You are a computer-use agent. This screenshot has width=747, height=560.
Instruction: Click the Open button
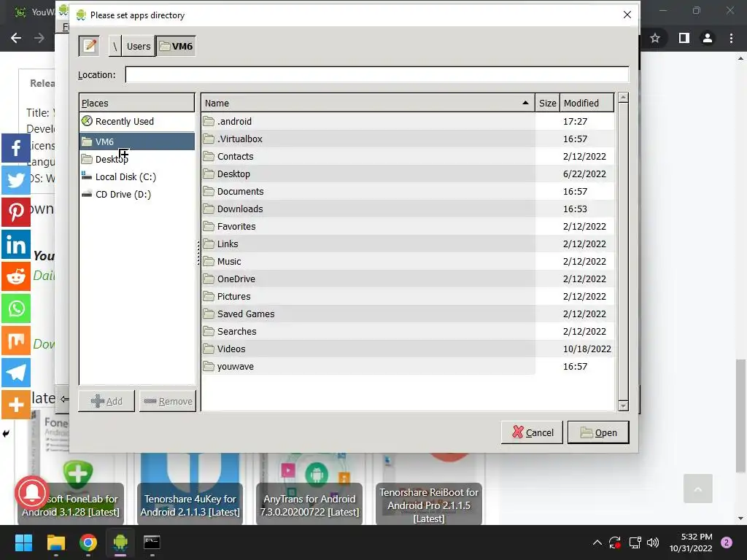click(598, 432)
